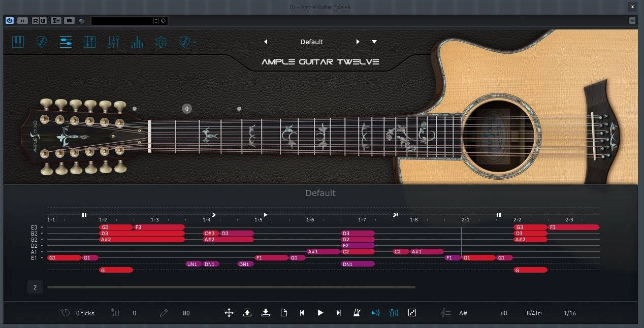Click the end marker near beat 1-8

[x=395, y=215]
